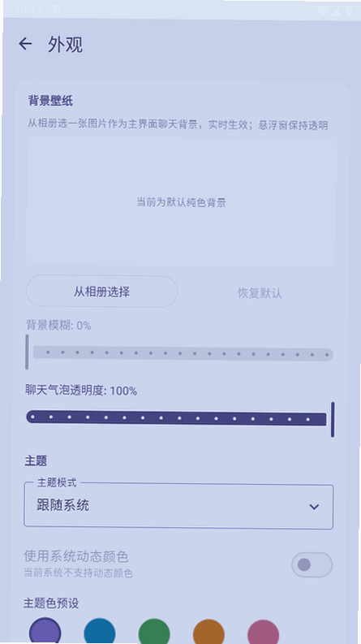The height and width of the screenshot is (644, 361).
Task: Click the 聊天气泡透明度 slider track
Action: coord(176,418)
